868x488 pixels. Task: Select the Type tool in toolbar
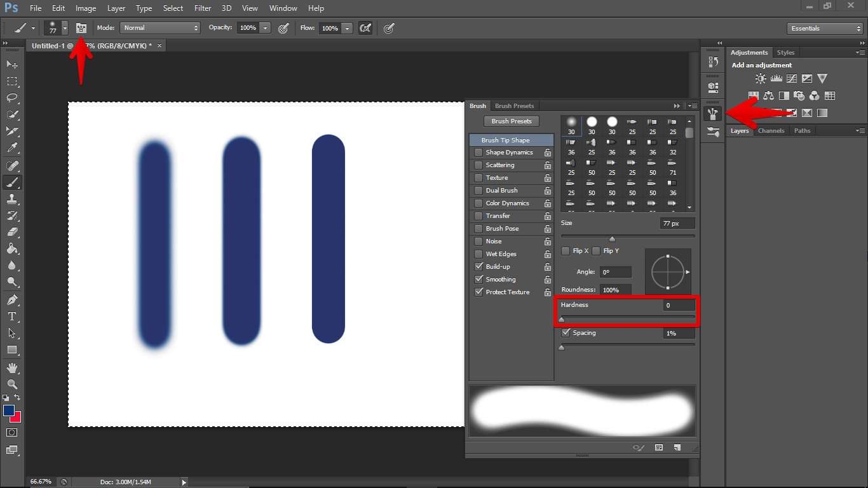tap(12, 316)
